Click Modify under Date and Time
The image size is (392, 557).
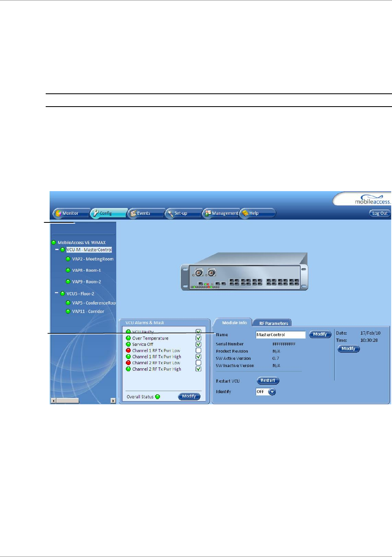click(349, 349)
